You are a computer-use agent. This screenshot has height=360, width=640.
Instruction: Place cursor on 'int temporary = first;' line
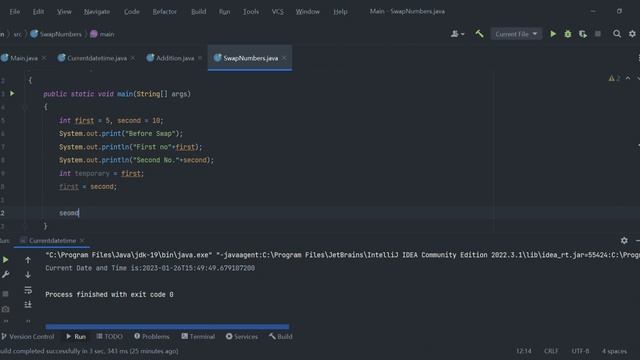tap(101, 173)
